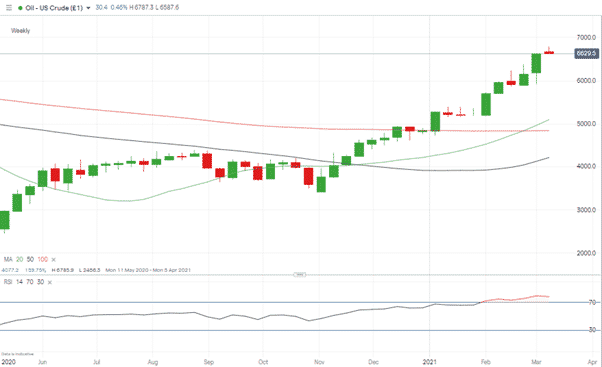
Task: Click the RSI 30 level value in legend
Action: pyautogui.click(x=40, y=282)
